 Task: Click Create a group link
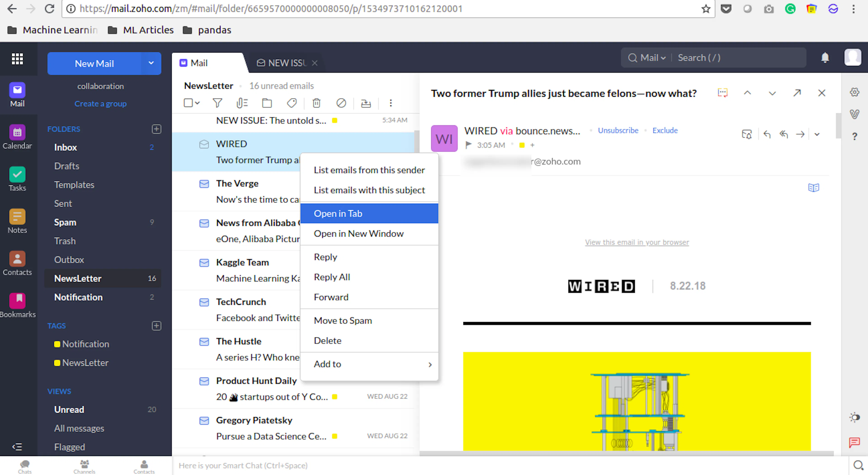click(100, 103)
